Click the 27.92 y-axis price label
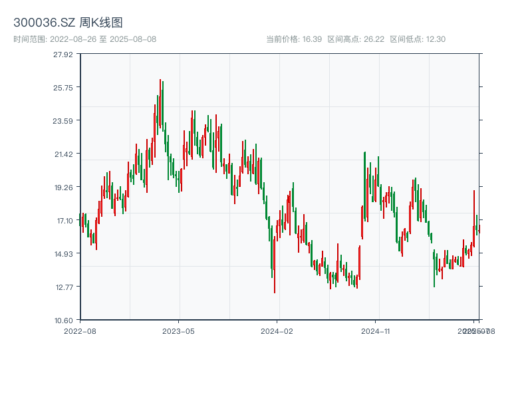 point(63,54)
